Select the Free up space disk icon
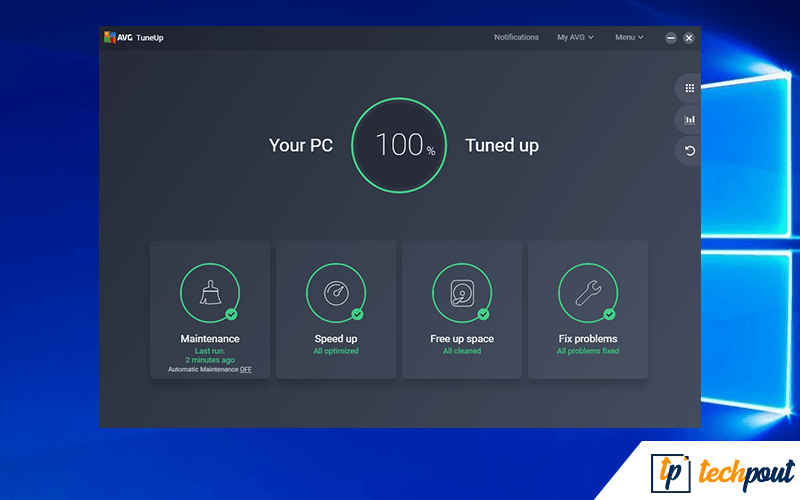Image resolution: width=800 pixels, height=500 pixels. click(x=461, y=293)
